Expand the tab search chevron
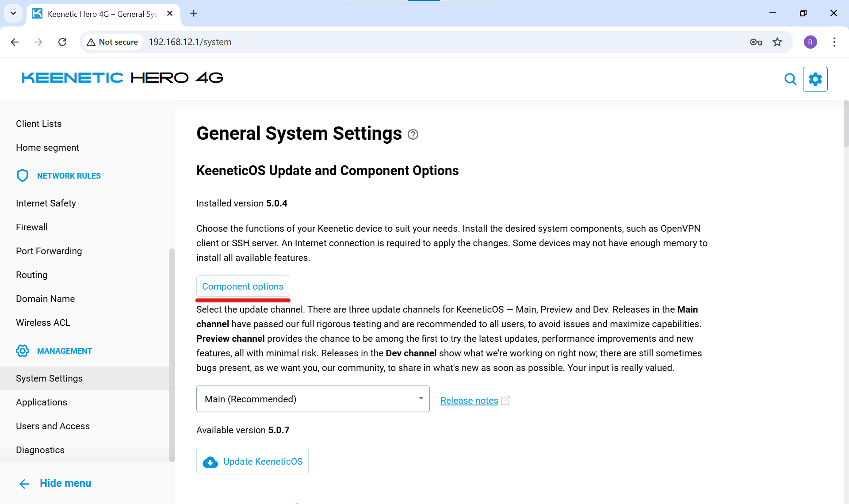849x504 pixels. click(13, 13)
